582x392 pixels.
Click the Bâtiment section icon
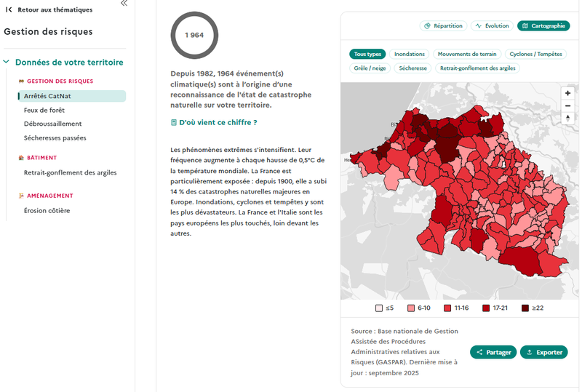[x=21, y=158]
